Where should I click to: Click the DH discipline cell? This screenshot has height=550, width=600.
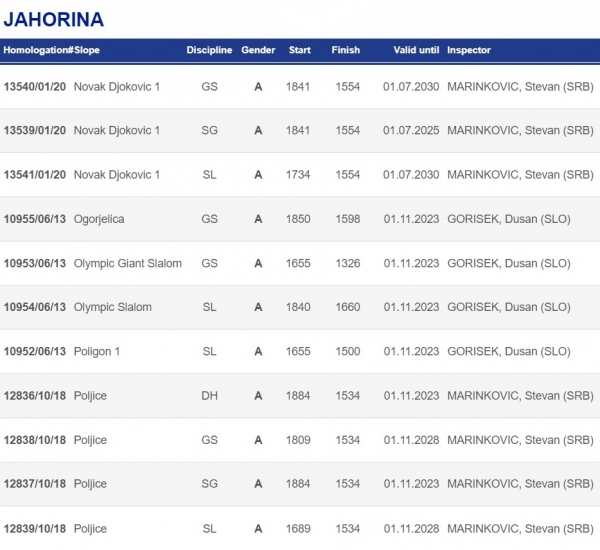[x=209, y=396]
